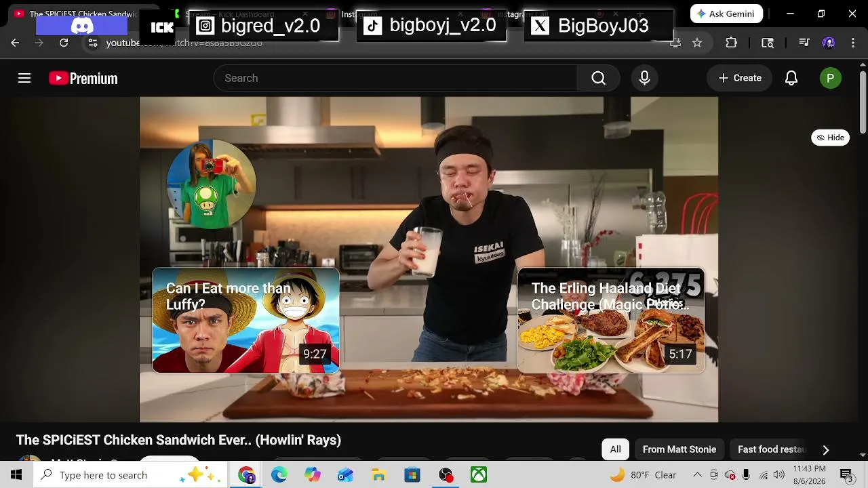Viewport: 868px width, 488px height.
Task: Show hidden system tray icons
Action: 697,475
